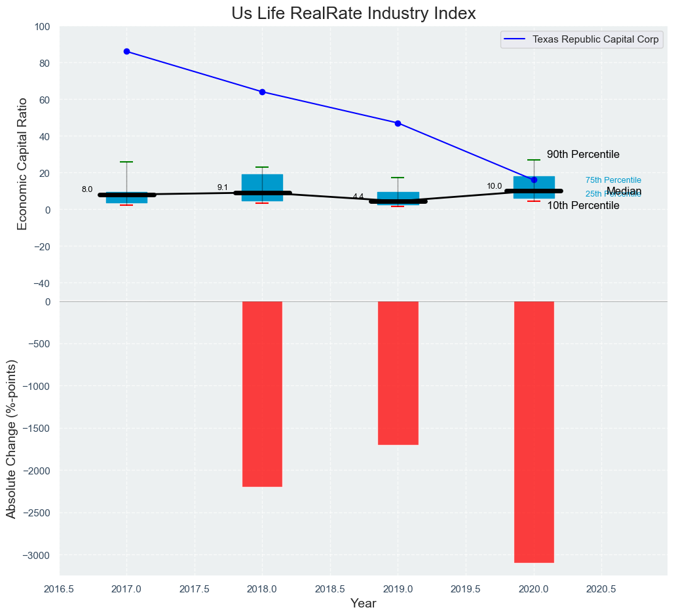The image size is (674, 616).
Task: Select the red 2019 change bar
Action: coord(398,373)
